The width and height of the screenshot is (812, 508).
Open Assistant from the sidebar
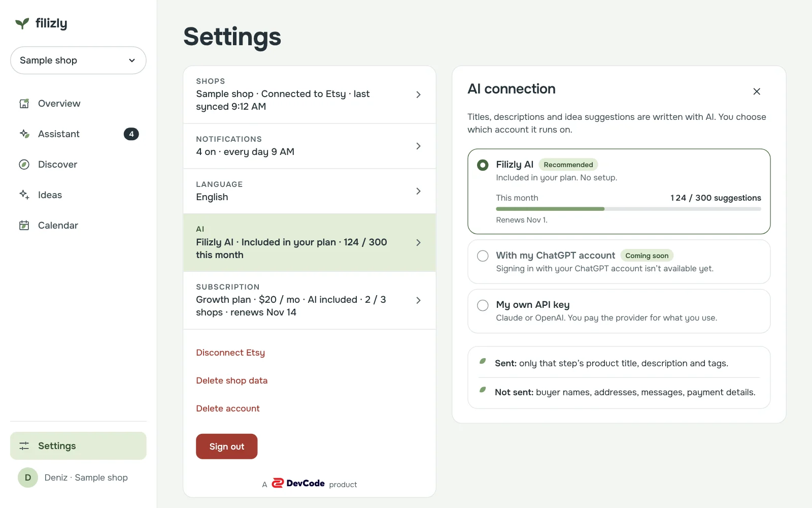tap(78, 134)
